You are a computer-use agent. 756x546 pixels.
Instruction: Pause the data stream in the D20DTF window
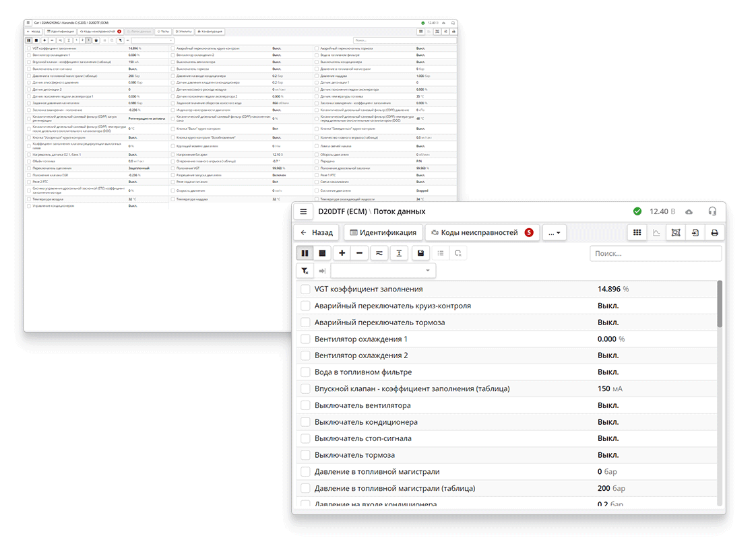pos(305,253)
